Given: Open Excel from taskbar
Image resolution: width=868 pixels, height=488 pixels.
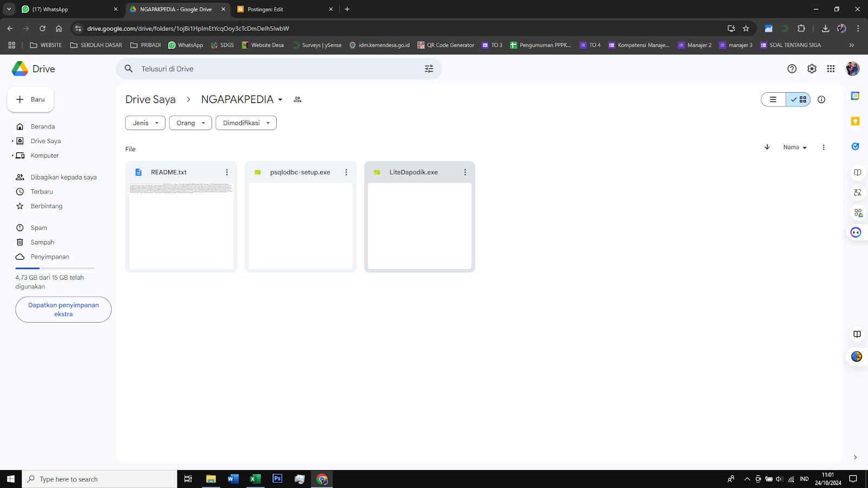Looking at the screenshot, I should point(255,479).
